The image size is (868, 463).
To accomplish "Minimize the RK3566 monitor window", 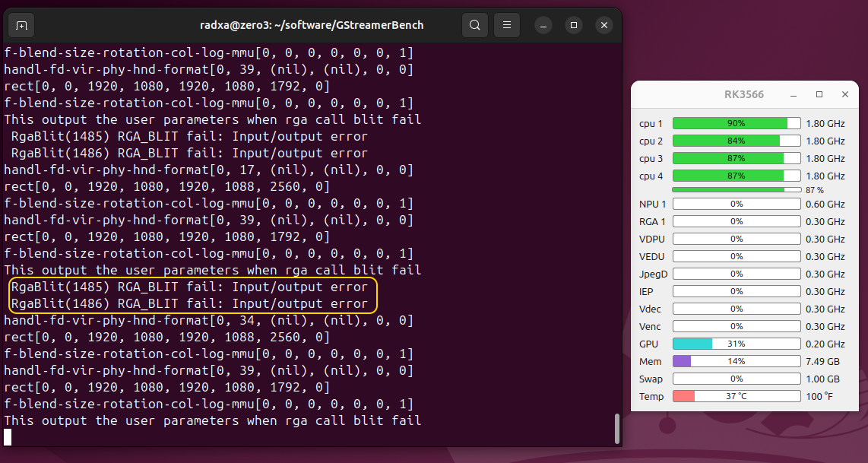I will click(x=794, y=95).
